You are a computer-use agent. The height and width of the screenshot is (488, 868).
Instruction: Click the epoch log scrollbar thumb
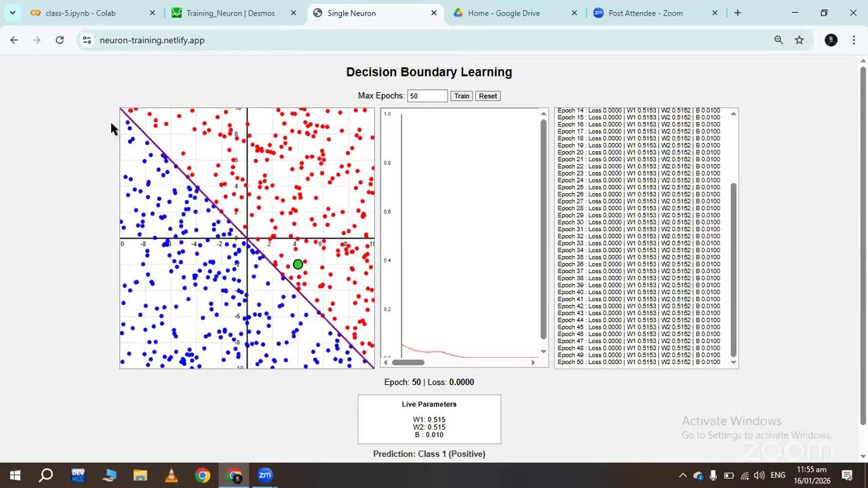coord(733,270)
